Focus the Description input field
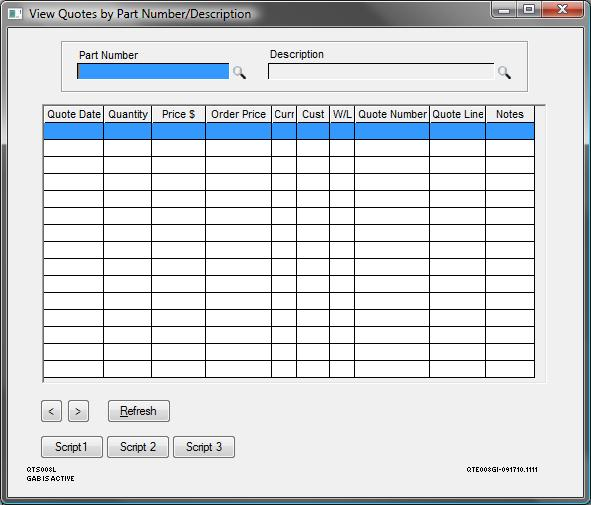The height and width of the screenshot is (505, 591). [381, 71]
